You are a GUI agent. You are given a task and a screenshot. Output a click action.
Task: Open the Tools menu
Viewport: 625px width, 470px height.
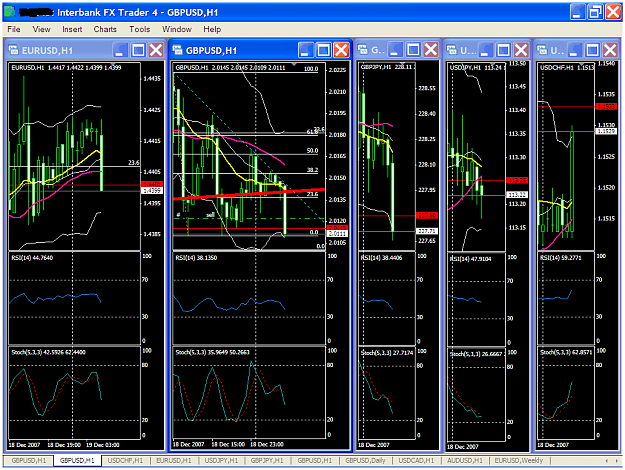click(140, 29)
